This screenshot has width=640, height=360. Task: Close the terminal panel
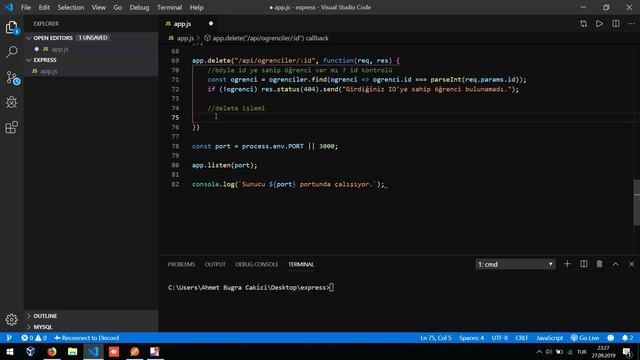click(x=631, y=264)
